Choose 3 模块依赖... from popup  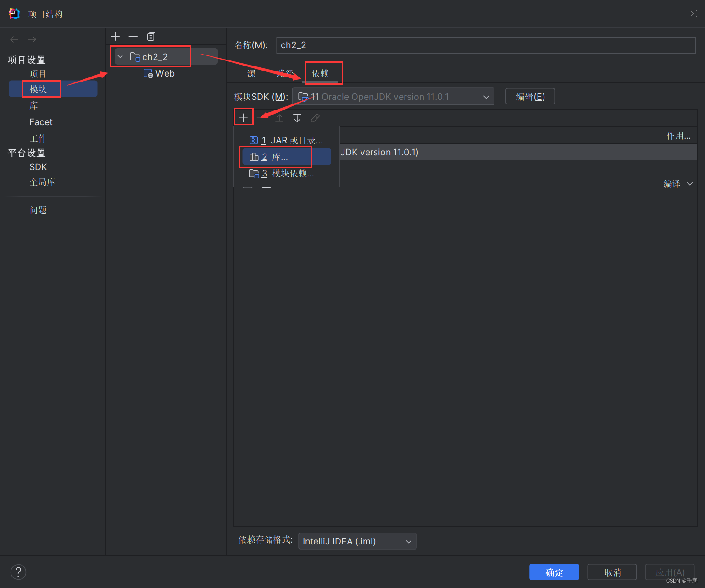click(286, 173)
